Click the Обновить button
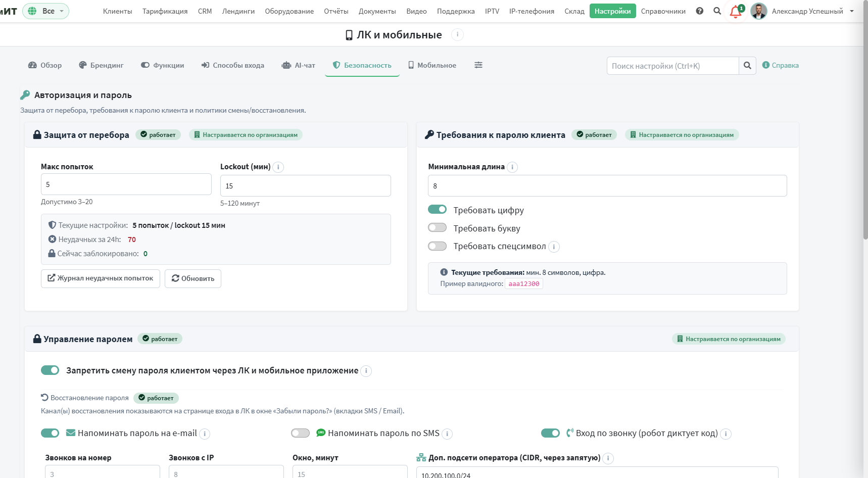Viewport: 868px width, 478px height. (x=193, y=278)
